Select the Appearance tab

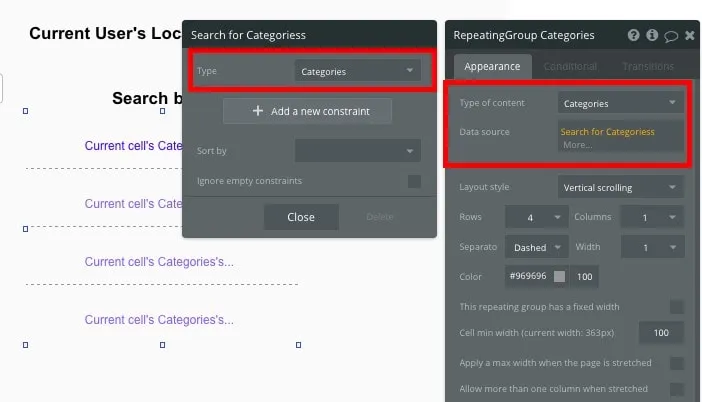click(x=492, y=66)
